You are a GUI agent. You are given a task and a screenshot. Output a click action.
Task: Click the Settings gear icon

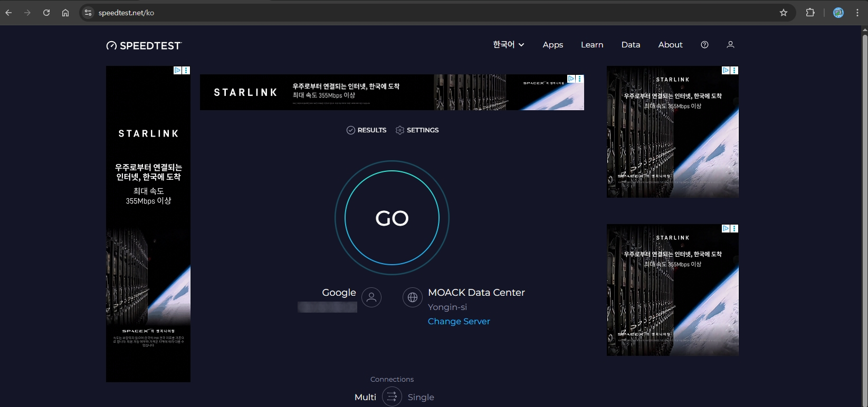coord(400,130)
